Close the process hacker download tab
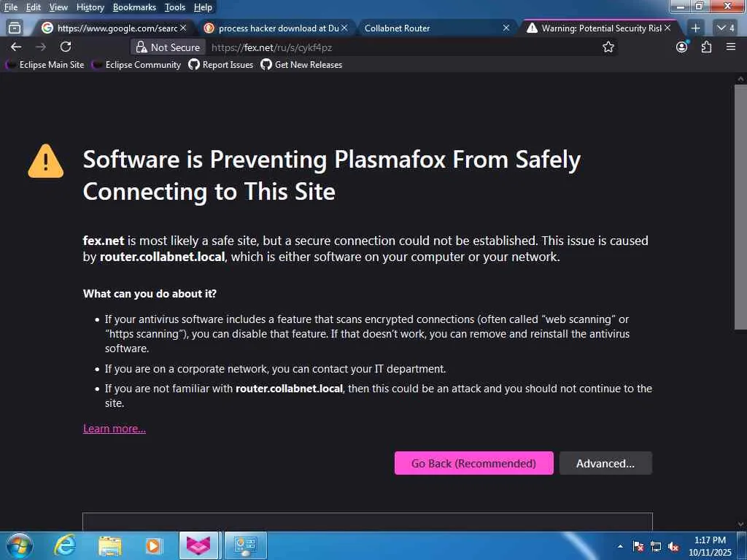This screenshot has height=560, width=747. pyautogui.click(x=344, y=28)
